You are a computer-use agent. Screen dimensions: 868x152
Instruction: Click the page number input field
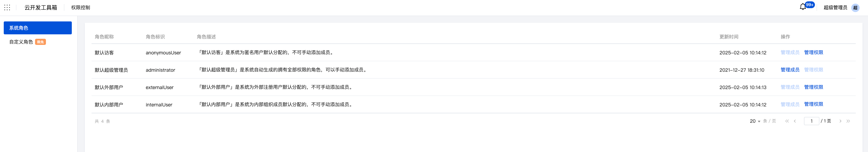coord(812,121)
